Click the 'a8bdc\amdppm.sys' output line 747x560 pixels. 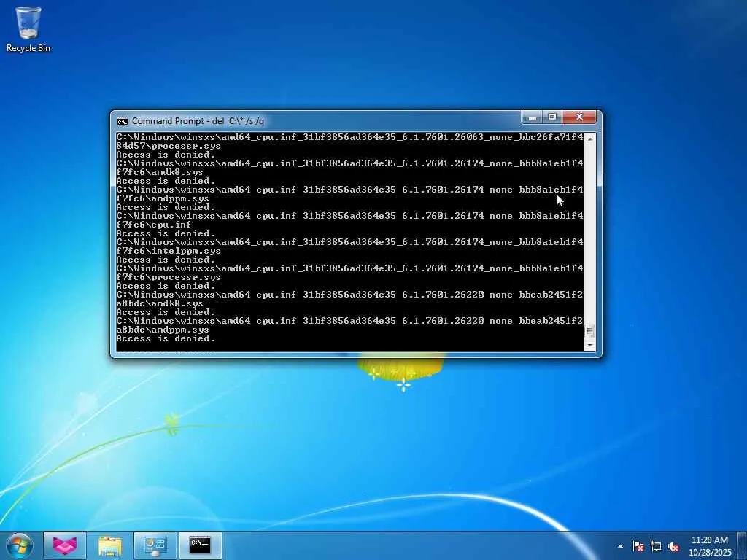coord(163,330)
